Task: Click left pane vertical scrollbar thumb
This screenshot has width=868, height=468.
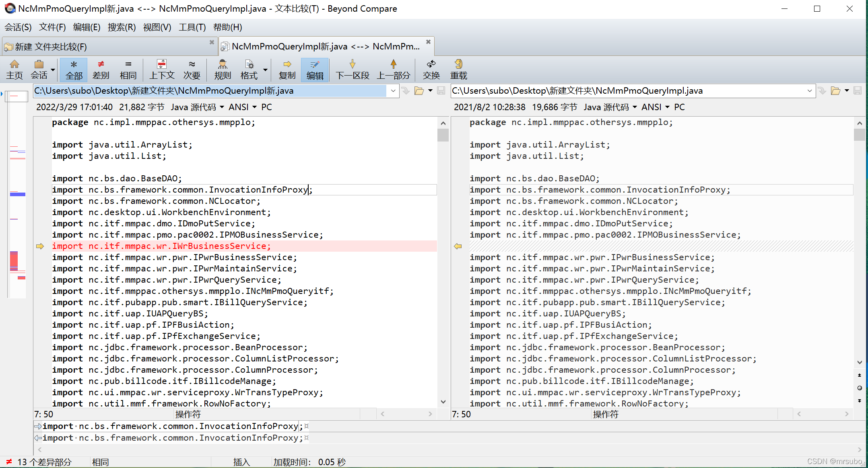Action: [x=443, y=135]
